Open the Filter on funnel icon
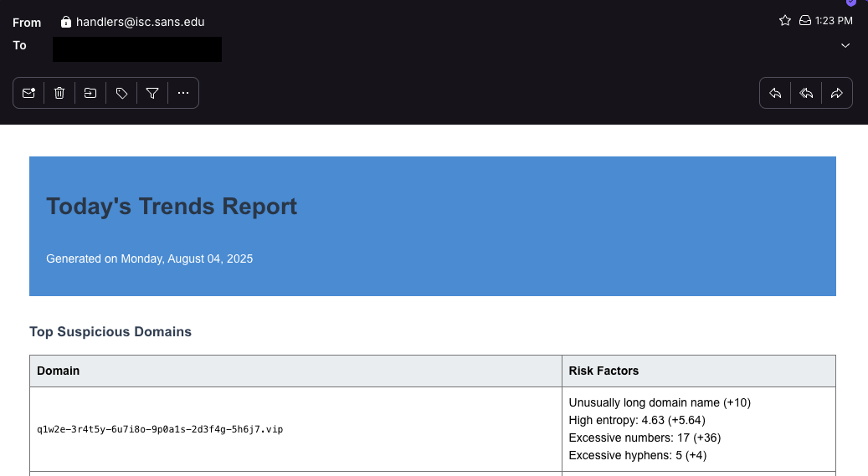The image size is (868, 476). click(152, 94)
